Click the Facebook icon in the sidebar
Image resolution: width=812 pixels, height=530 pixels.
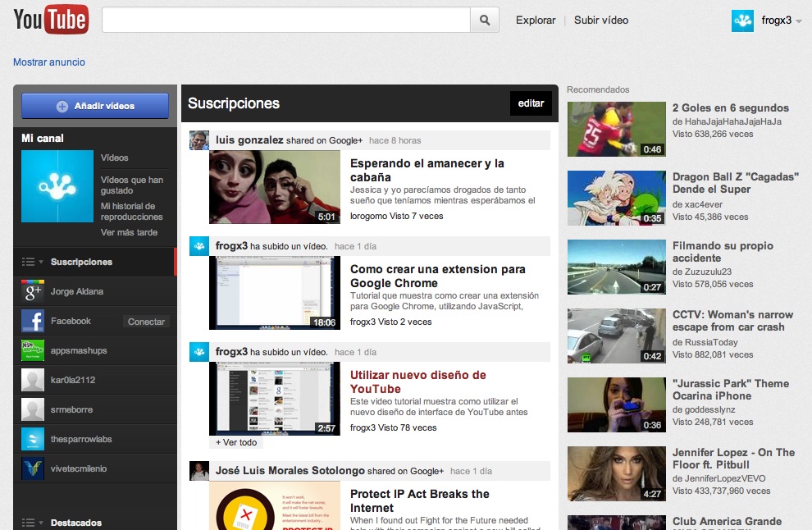pyautogui.click(x=32, y=321)
